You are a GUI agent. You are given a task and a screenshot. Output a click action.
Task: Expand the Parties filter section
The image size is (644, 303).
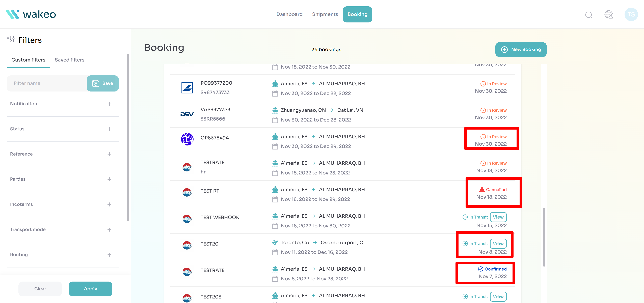(109, 179)
